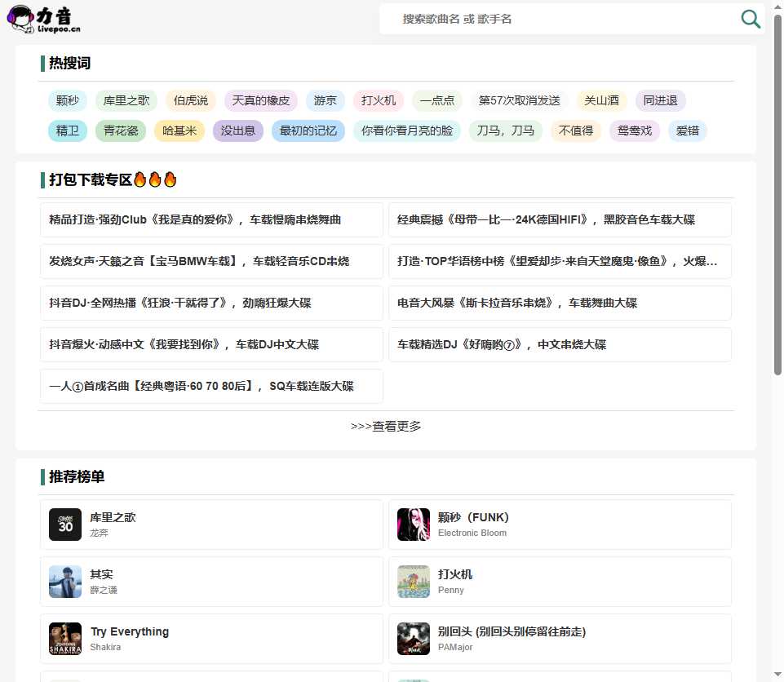
Task: Click the 天真的橡皮 hot search tag
Action: 260,100
